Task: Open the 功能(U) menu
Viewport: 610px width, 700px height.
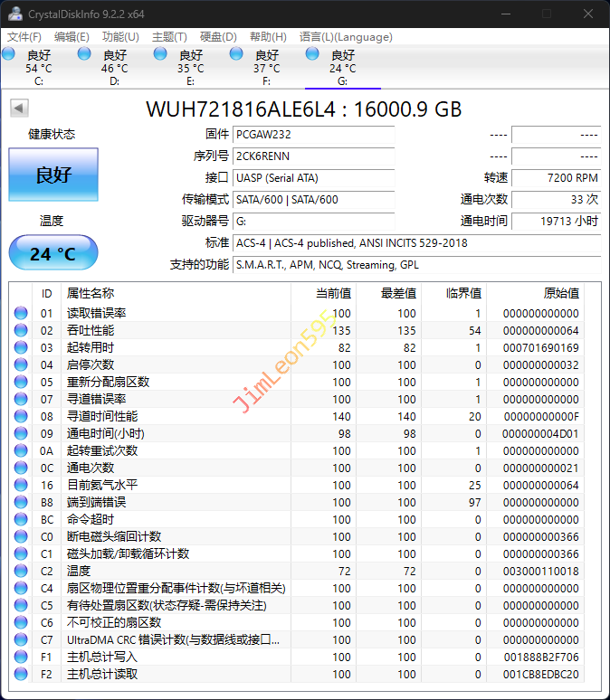Action: [x=120, y=37]
